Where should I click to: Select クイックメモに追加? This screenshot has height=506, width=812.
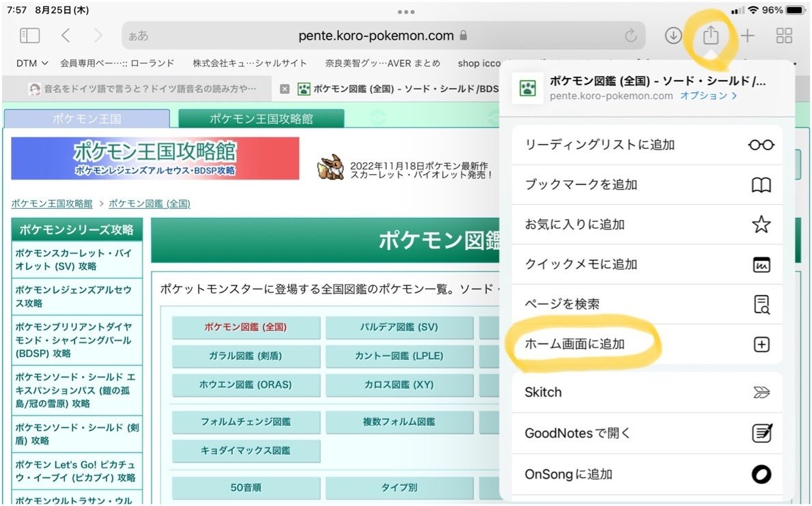(647, 264)
